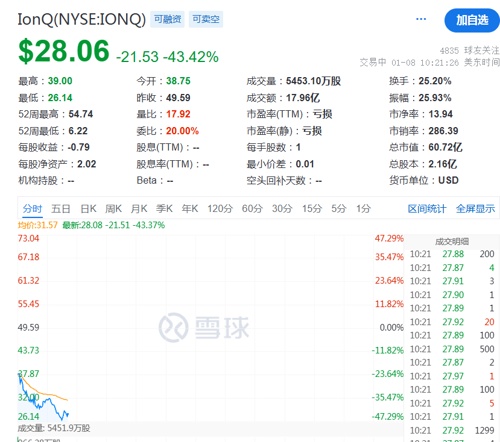This screenshot has width=500, height=442.
Task: Click the change value -21.53 -43.42%
Action: (x=167, y=57)
